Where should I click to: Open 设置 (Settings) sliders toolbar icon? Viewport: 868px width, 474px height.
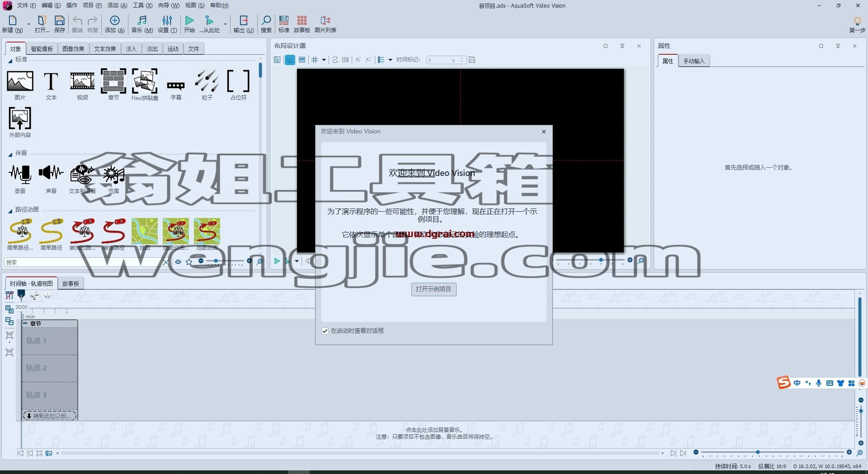pyautogui.click(x=167, y=24)
